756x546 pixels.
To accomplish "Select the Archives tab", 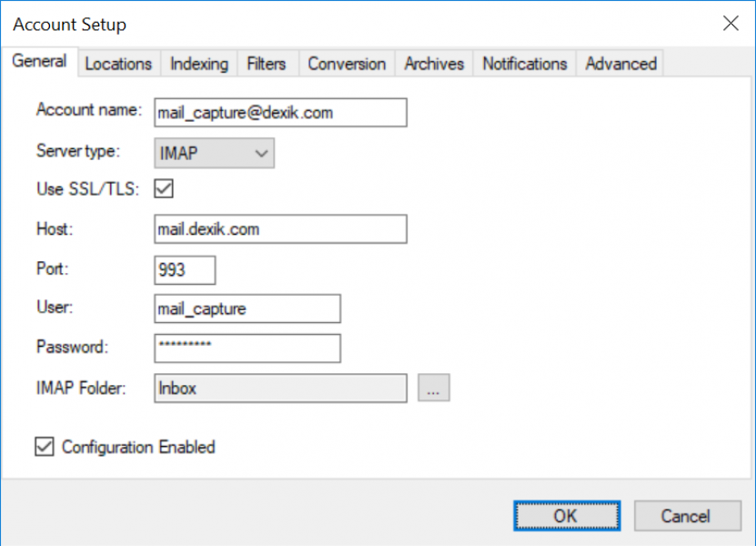I will (434, 64).
